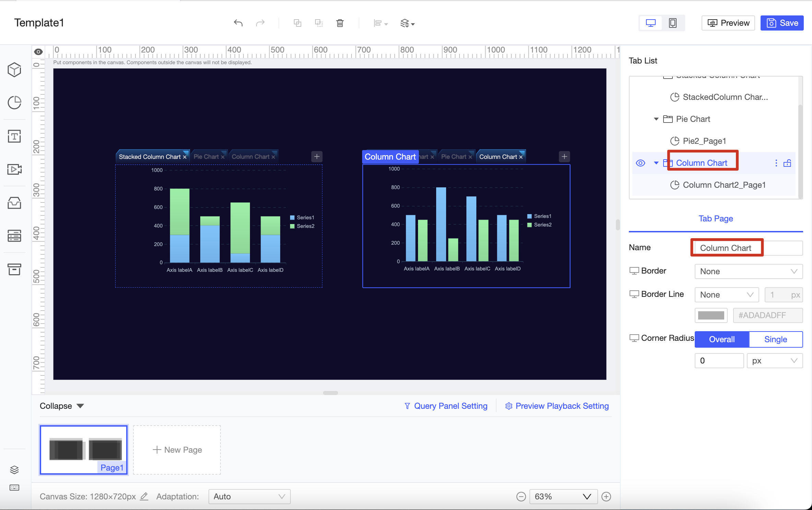Collapse the Pie Chart tree node
812x510 pixels.
(x=656, y=119)
